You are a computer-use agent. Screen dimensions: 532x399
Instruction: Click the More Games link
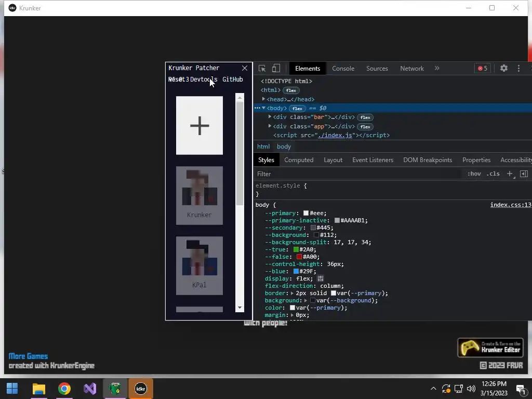28,356
